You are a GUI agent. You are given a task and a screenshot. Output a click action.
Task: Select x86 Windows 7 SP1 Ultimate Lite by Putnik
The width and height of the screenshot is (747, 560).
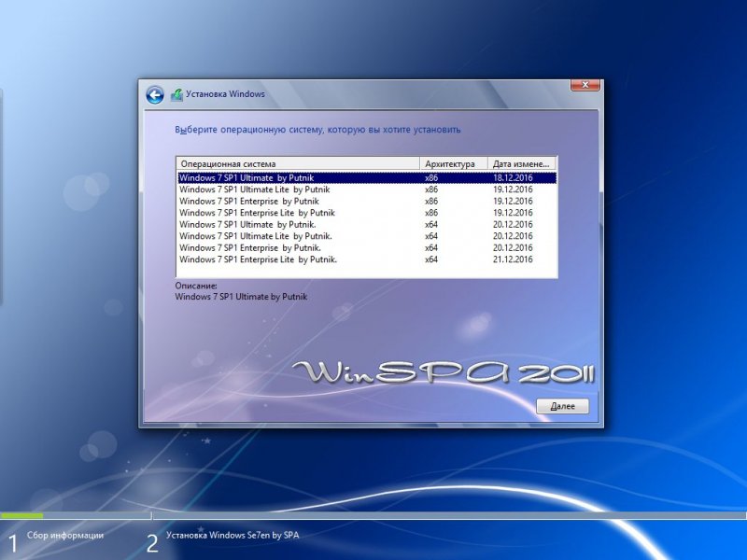(367, 189)
